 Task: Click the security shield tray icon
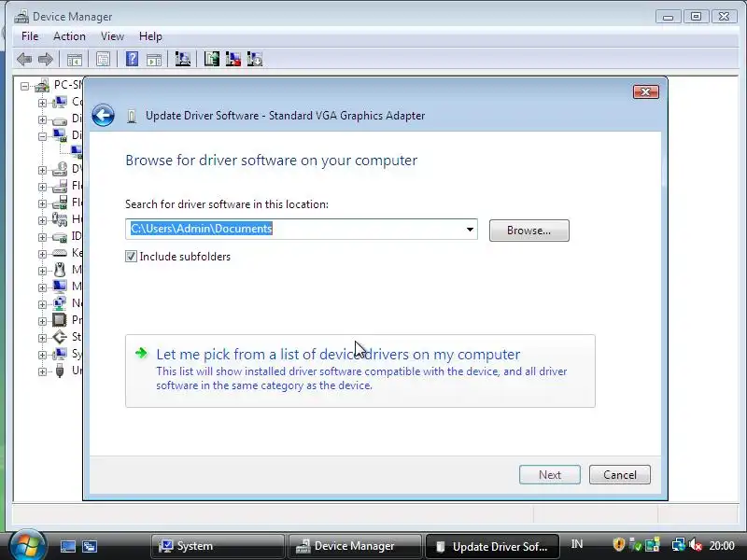618,544
